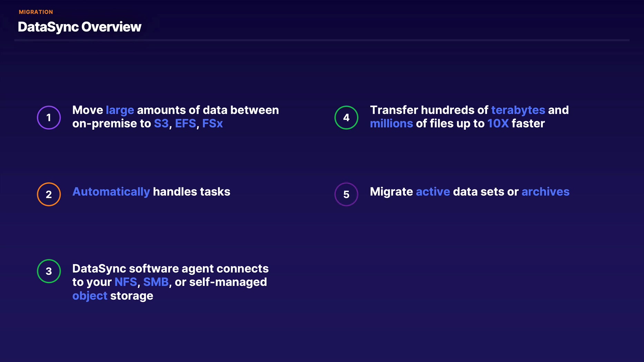Click the highlighted 10X text
Image resolution: width=644 pixels, height=362 pixels.
498,123
